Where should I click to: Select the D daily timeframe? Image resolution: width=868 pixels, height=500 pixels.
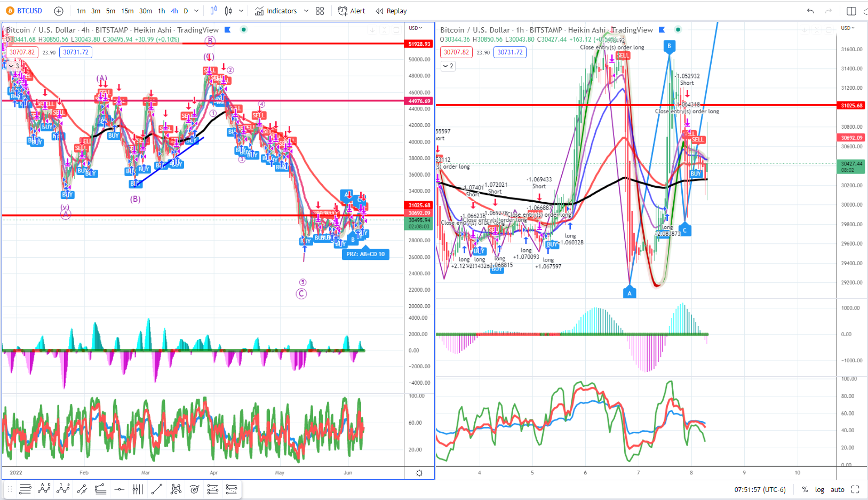186,11
